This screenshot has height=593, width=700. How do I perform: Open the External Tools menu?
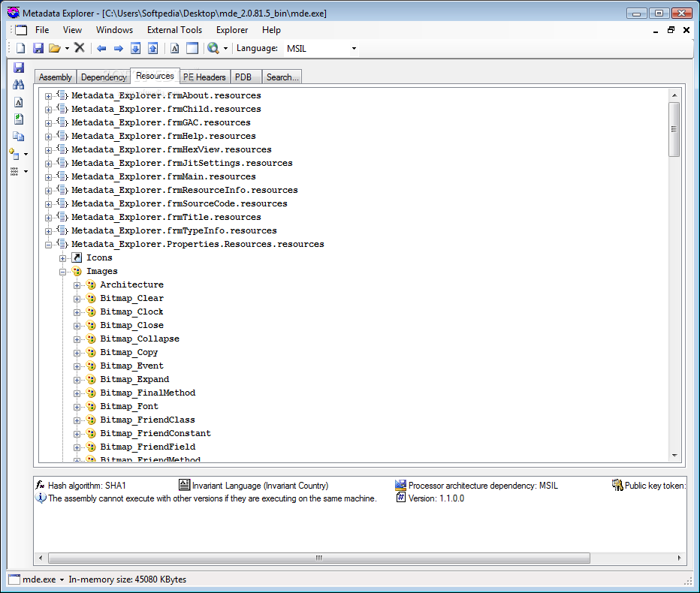174,30
